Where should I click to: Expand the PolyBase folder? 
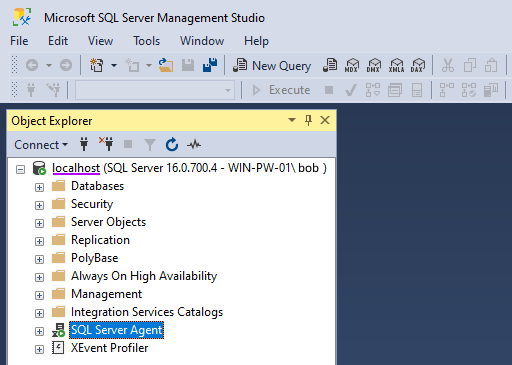[x=39, y=259]
